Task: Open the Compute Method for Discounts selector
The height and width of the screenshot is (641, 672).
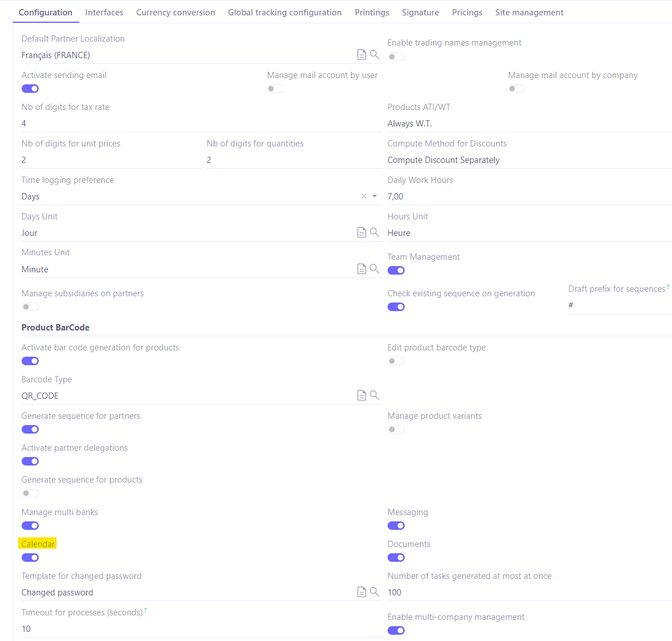Action: (443, 160)
